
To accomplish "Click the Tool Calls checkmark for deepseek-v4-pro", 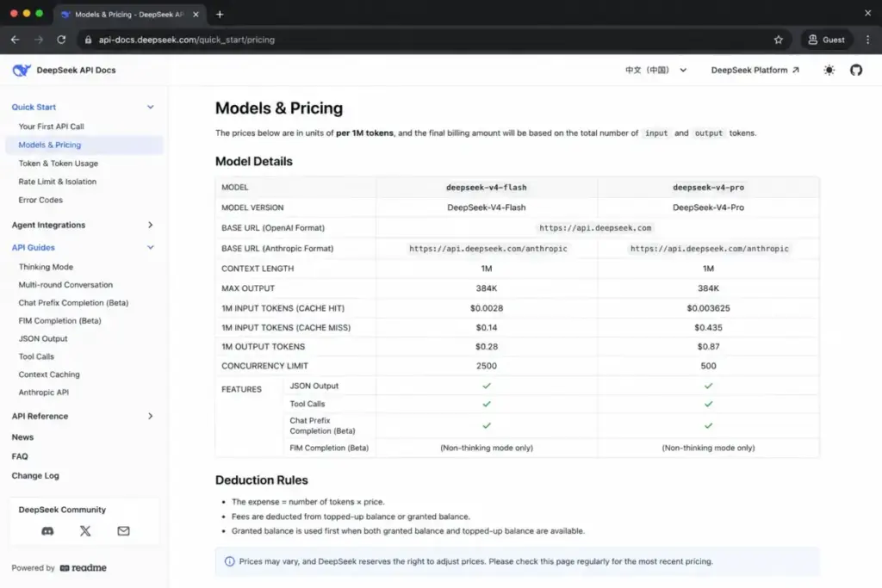I will tap(708, 404).
